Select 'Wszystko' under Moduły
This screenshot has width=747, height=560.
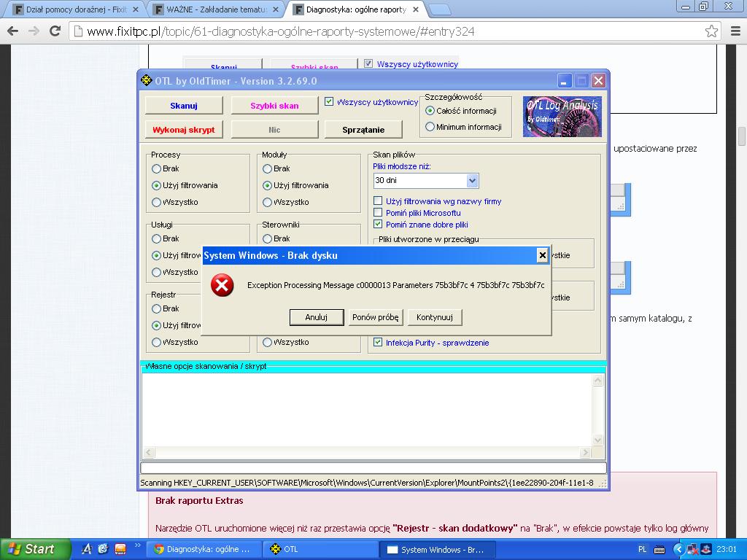(x=267, y=203)
